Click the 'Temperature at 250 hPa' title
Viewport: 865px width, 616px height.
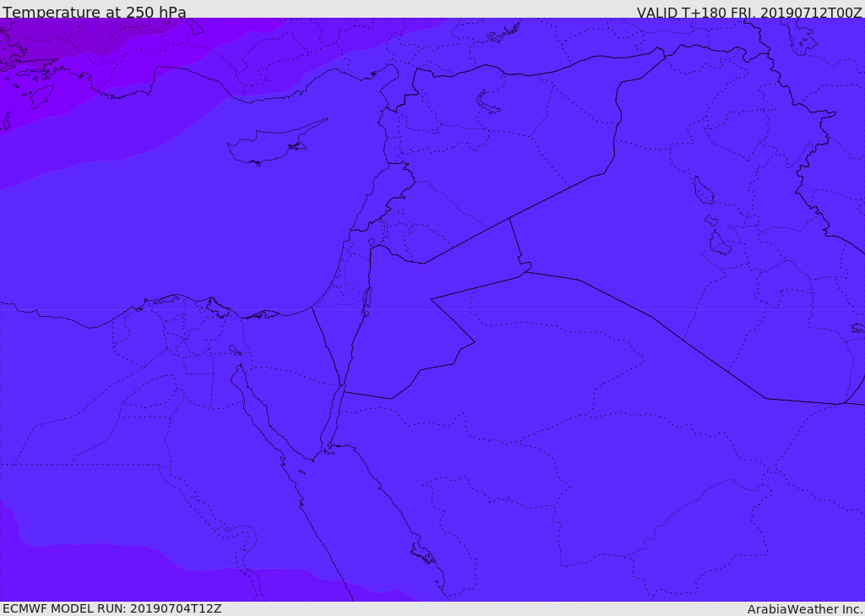click(x=95, y=11)
